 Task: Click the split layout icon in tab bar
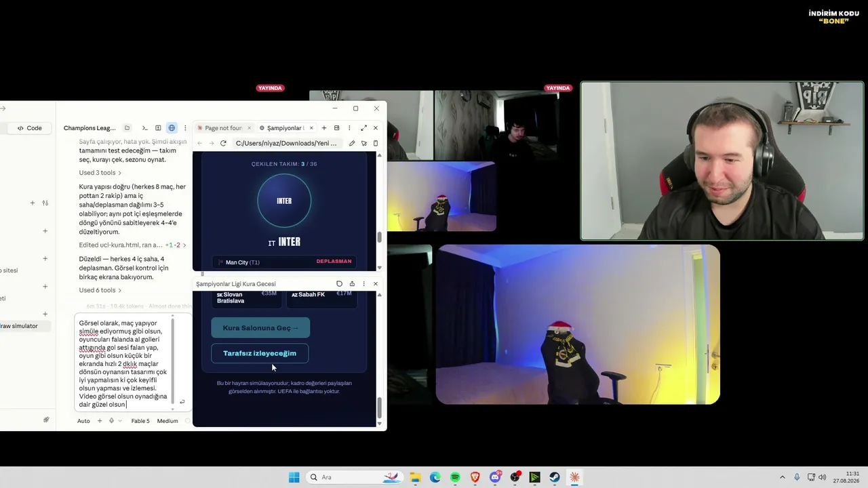(336, 128)
